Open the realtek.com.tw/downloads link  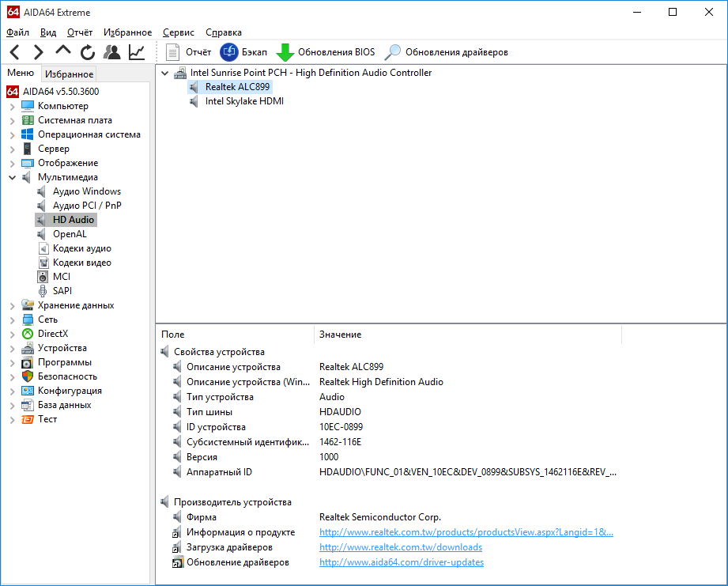400,547
